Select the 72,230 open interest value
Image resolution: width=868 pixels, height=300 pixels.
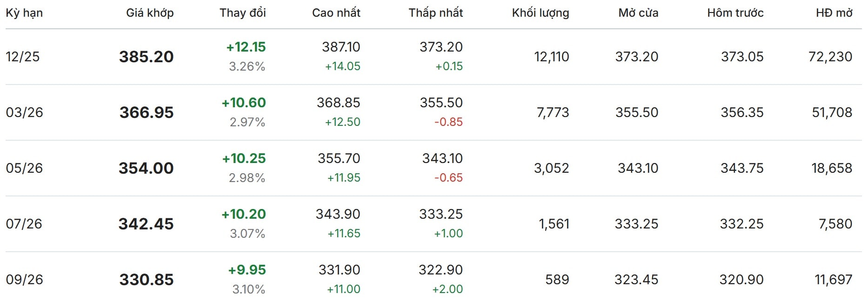830,57
